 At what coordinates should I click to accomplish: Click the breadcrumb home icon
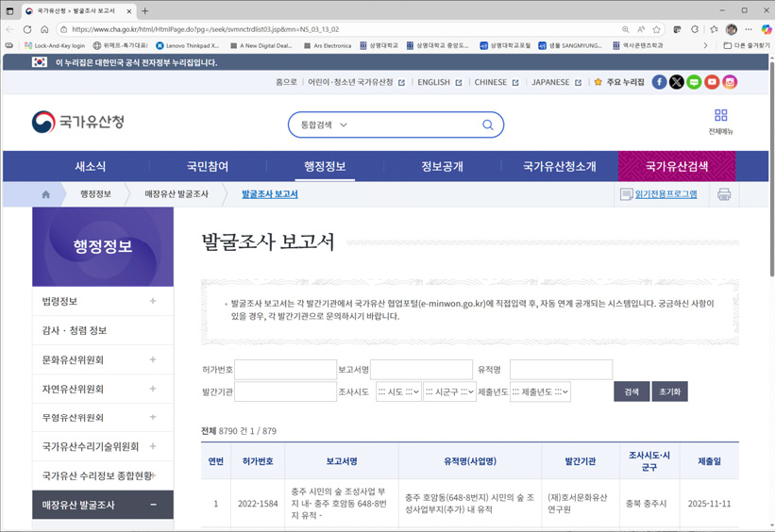pyautogui.click(x=46, y=194)
